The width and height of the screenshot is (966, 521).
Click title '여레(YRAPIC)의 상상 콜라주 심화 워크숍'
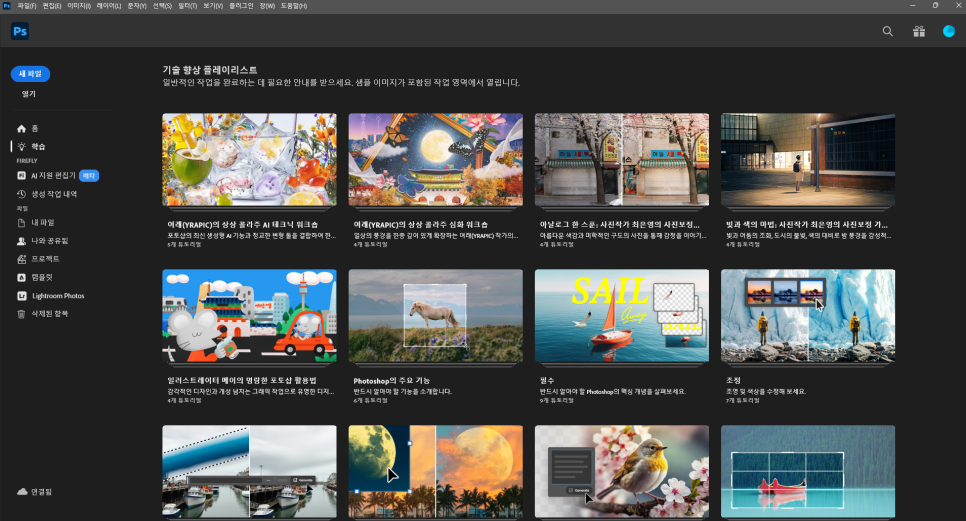click(x=421, y=225)
